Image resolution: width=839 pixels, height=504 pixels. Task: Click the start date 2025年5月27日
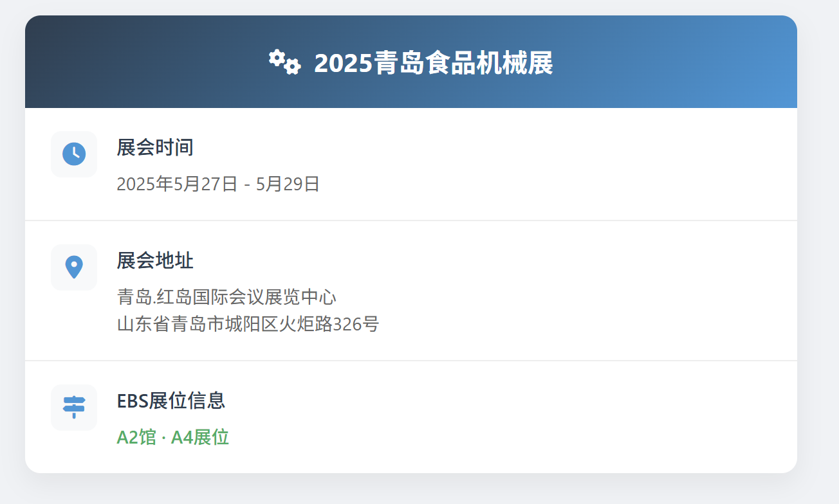(x=177, y=184)
